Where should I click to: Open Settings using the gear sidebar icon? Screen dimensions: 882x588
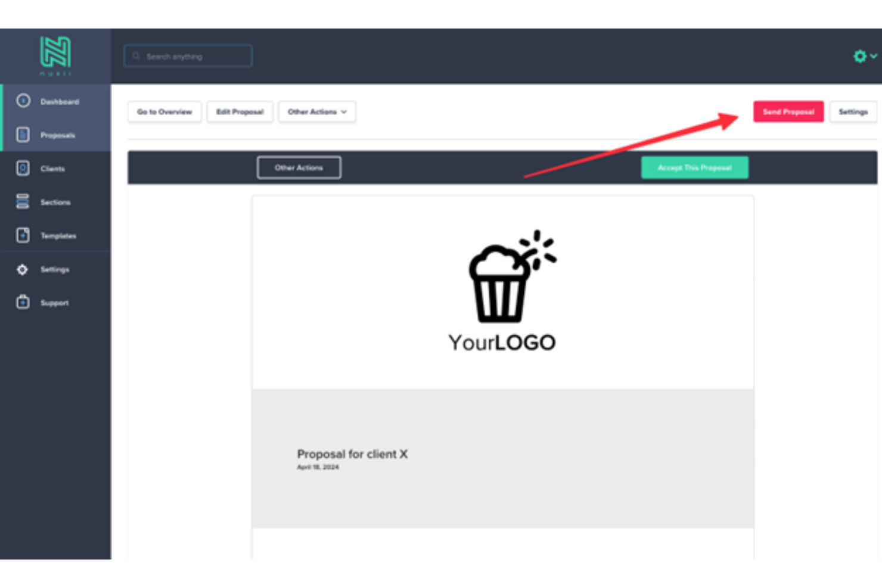click(x=22, y=269)
